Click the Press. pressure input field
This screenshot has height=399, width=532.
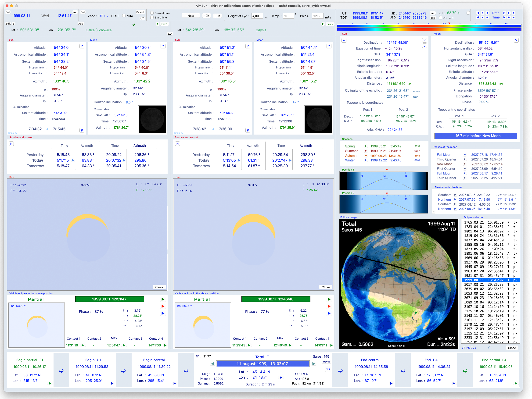point(317,16)
